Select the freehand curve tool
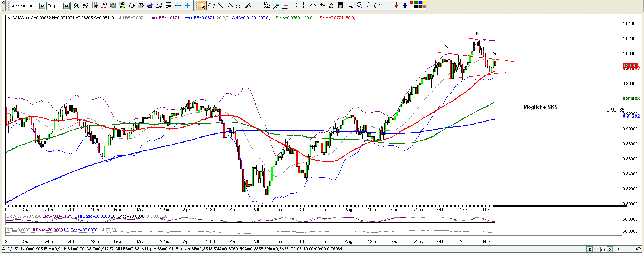 (368, 5)
